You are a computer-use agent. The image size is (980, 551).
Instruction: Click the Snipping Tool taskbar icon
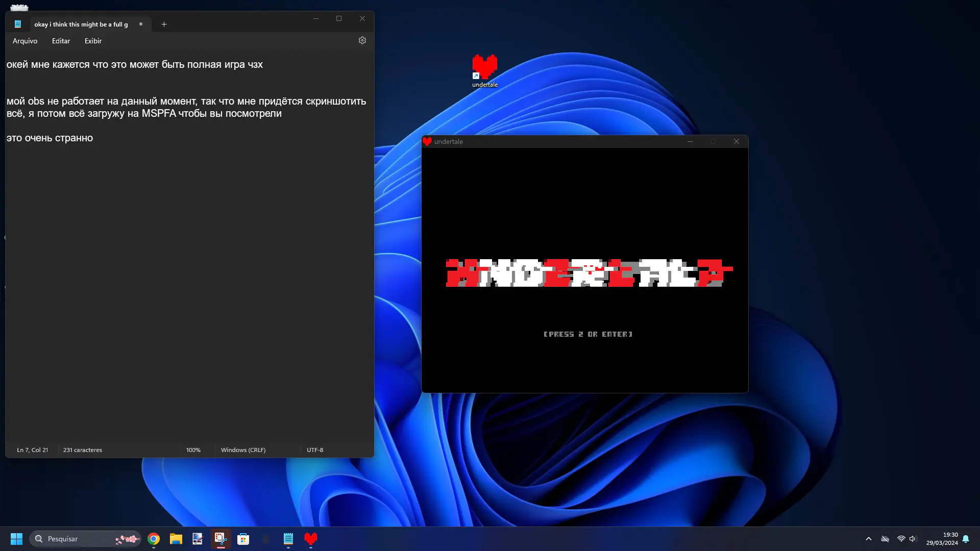[x=220, y=539]
